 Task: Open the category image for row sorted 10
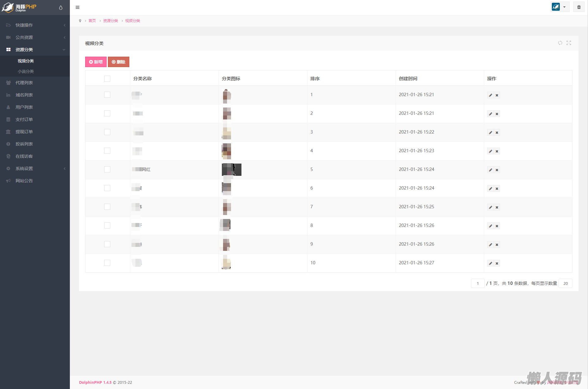click(x=226, y=263)
